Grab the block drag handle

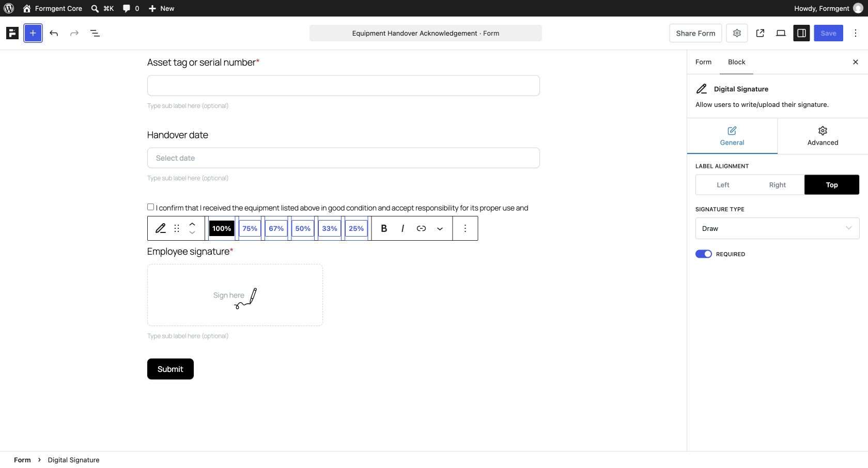click(x=177, y=228)
